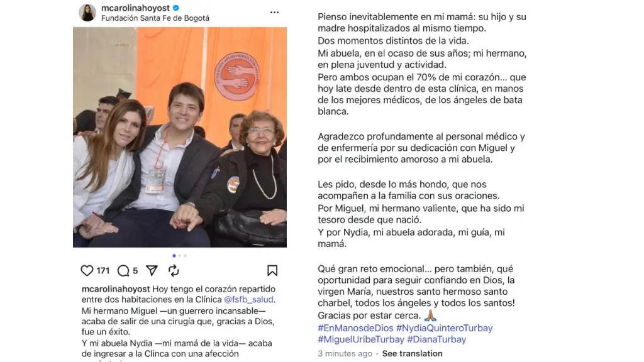Screen dimensions: 644x362
Task: Open the post photo of three people
Action: [x=180, y=137]
